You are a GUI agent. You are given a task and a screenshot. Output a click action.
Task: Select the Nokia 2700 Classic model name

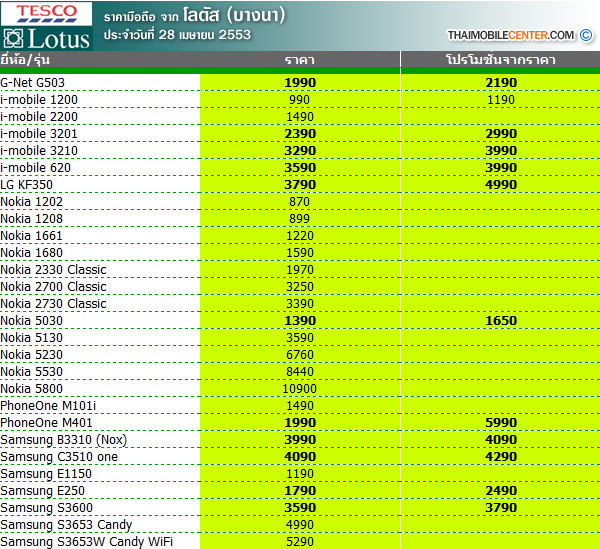tap(53, 287)
